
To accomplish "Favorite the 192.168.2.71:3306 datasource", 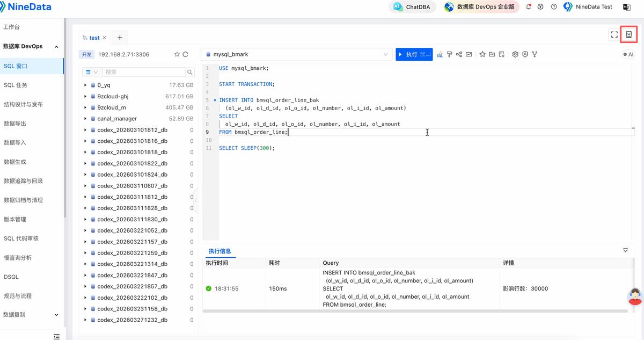I will (x=177, y=54).
